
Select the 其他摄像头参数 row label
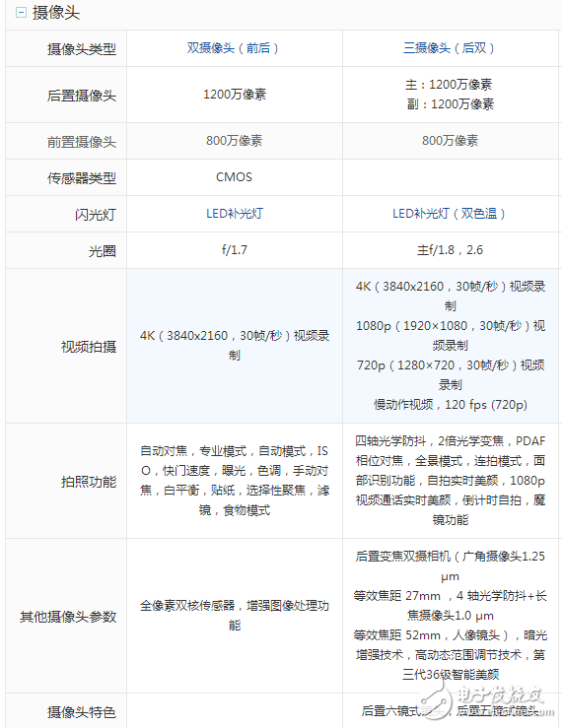[x=68, y=617]
